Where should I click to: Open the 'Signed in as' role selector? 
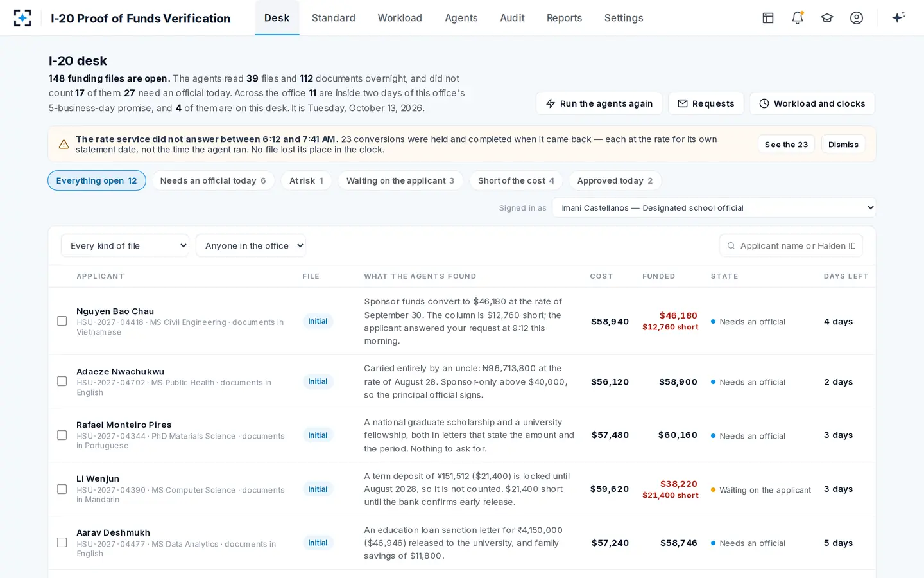pos(714,207)
